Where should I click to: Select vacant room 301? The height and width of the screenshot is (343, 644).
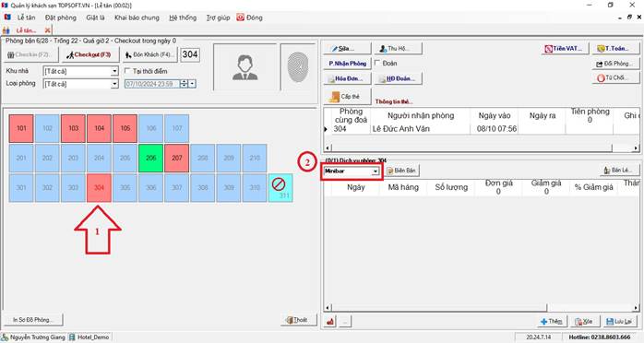[21, 188]
